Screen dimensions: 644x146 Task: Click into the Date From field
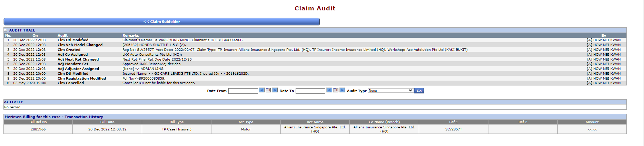tap(243, 91)
